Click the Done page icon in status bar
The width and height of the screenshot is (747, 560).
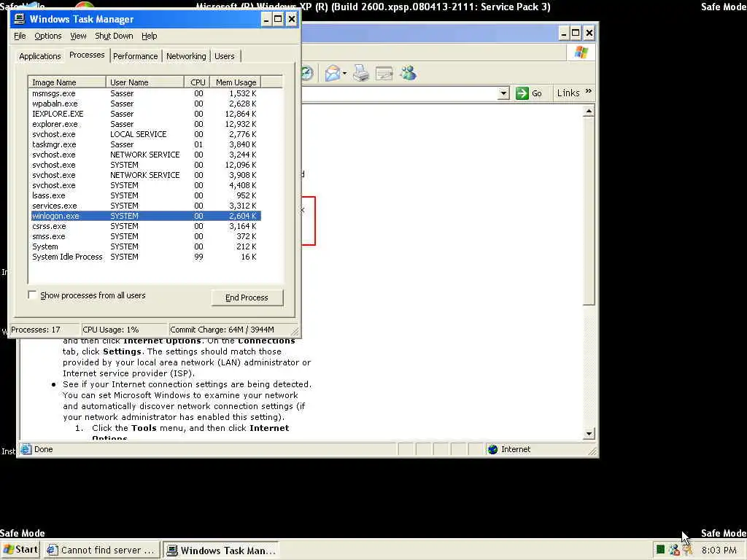[x=26, y=449]
